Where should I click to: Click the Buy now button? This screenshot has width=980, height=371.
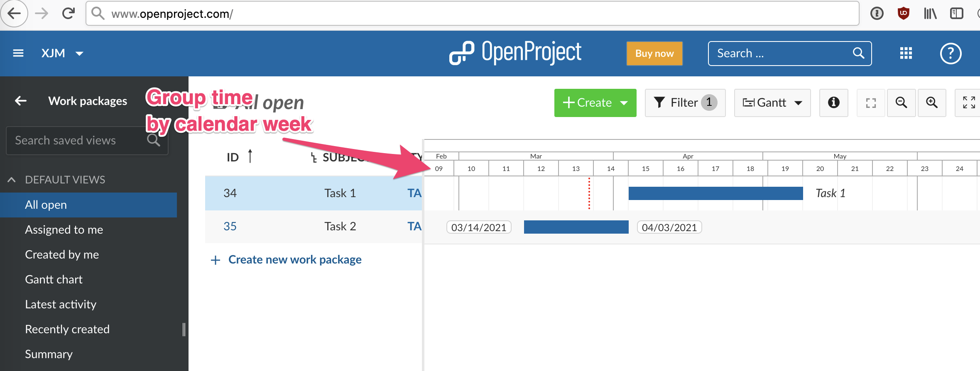point(654,54)
